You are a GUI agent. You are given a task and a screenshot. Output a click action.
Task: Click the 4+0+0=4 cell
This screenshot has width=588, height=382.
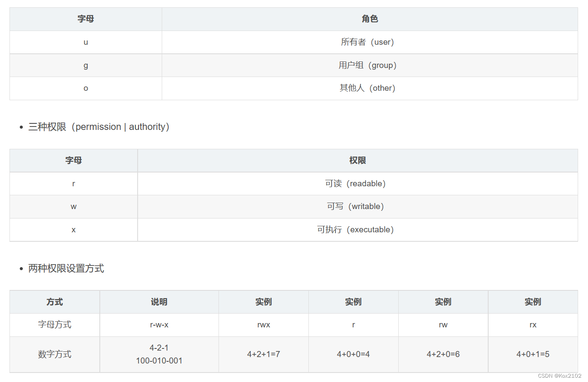(x=354, y=354)
